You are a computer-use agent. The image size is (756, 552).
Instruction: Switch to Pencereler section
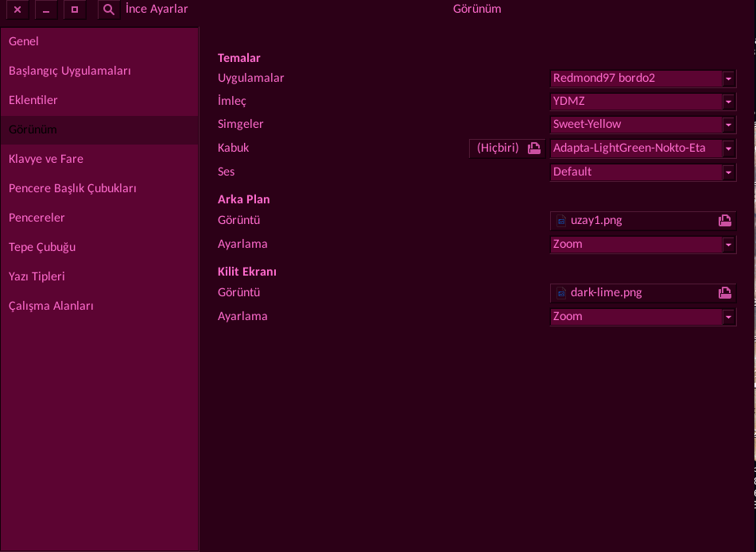tap(99, 218)
